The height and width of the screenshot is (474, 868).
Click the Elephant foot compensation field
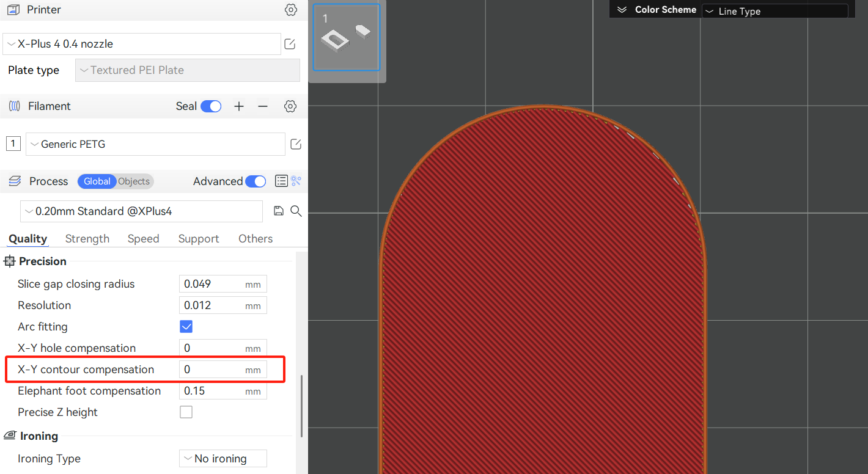tap(223, 391)
